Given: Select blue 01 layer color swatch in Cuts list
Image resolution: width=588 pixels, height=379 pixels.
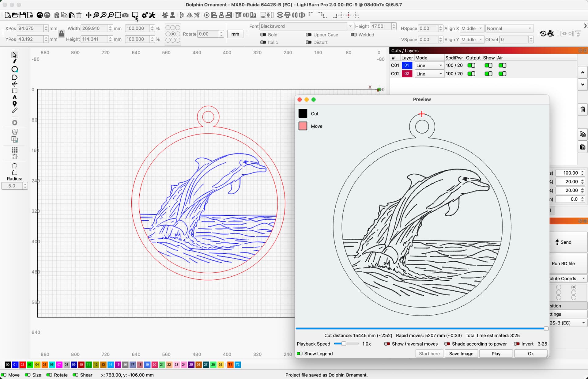Looking at the screenshot, I should (x=407, y=65).
